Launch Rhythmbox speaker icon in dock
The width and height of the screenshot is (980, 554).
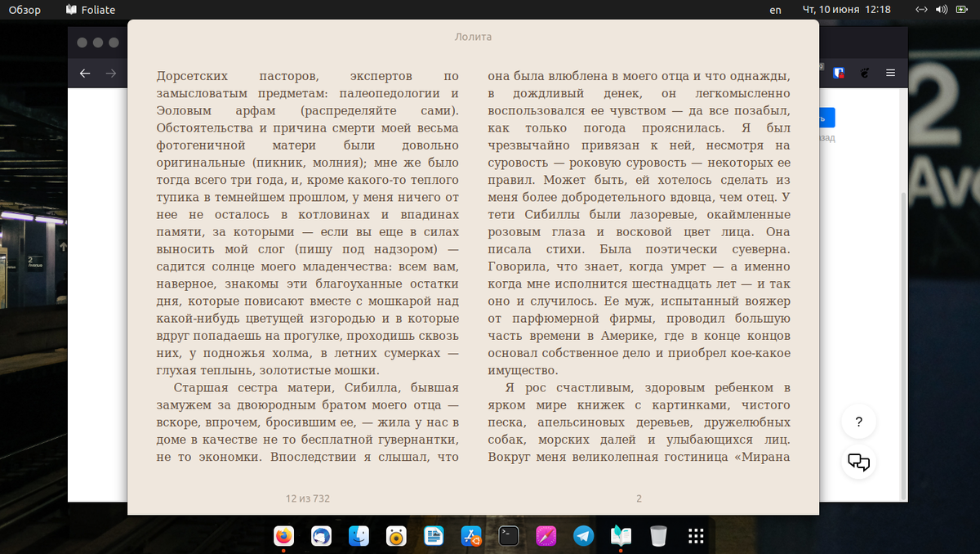(x=396, y=536)
